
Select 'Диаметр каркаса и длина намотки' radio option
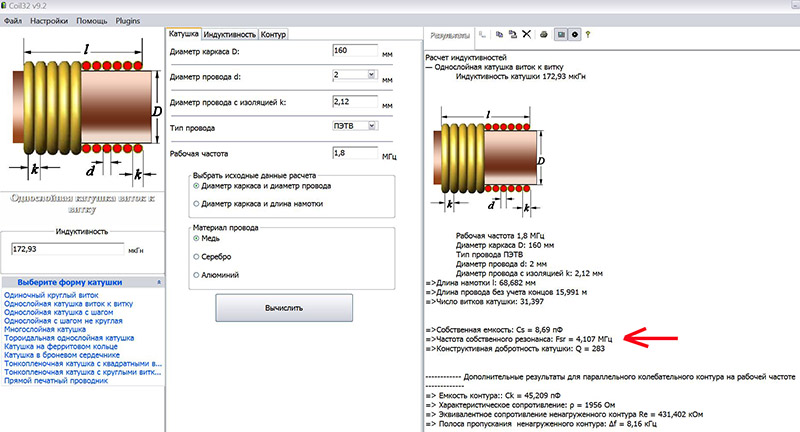coord(196,204)
